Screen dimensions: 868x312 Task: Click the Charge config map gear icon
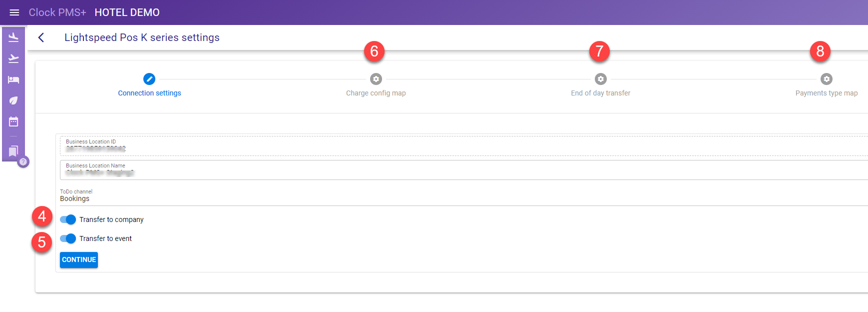376,79
